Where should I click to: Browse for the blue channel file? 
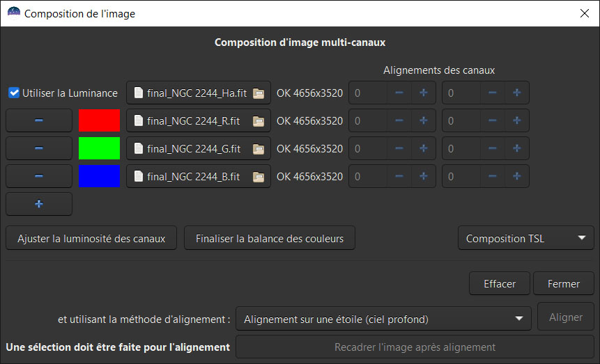pyautogui.click(x=259, y=177)
